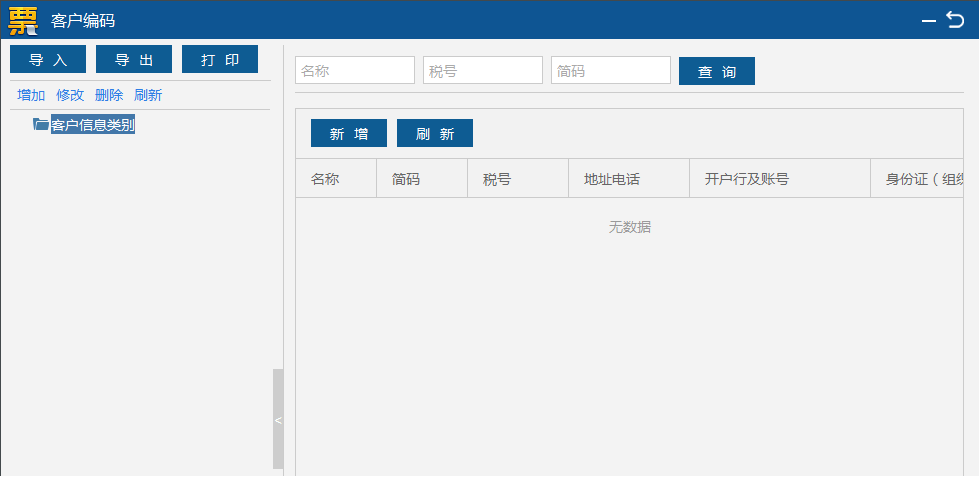Click the 查询 search button
Viewport: 979px width, 478px height.
click(x=717, y=71)
